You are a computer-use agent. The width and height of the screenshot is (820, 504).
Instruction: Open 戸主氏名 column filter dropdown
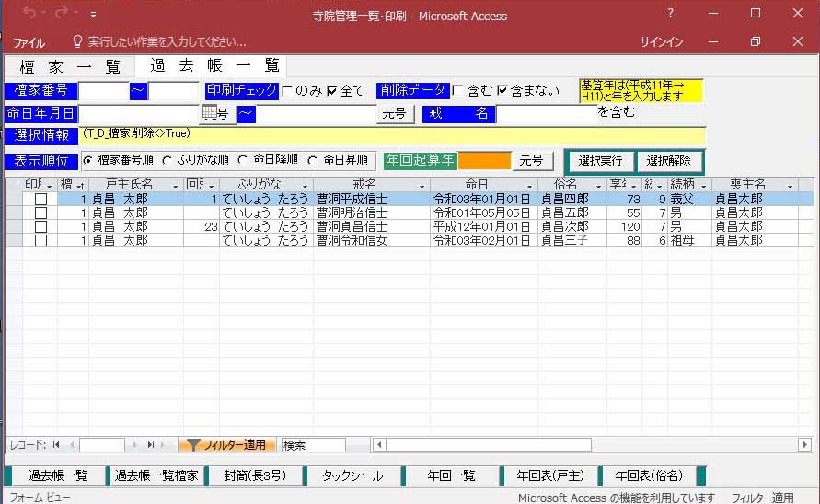click(x=175, y=186)
